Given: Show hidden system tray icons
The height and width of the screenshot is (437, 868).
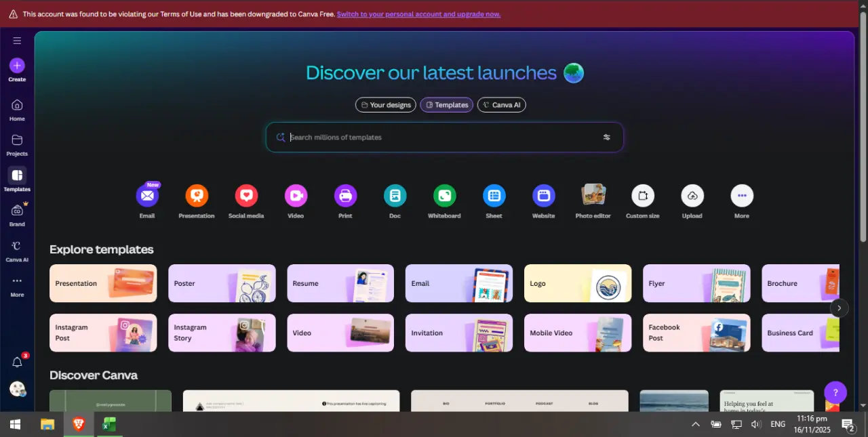Looking at the screenshot, I should pyautogui.click(x=695, y=425).
